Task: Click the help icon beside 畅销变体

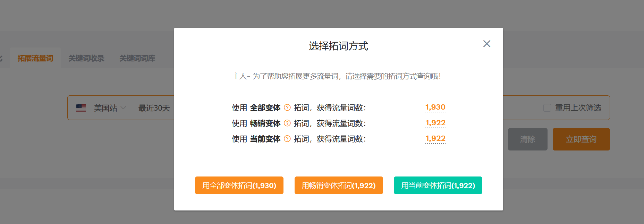Action: 287,123
